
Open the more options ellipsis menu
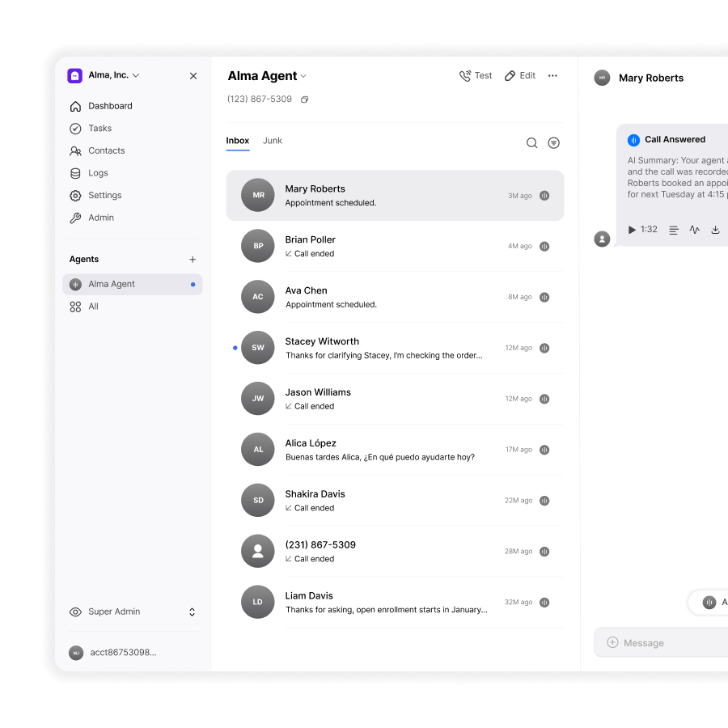(x=552, y=76)
